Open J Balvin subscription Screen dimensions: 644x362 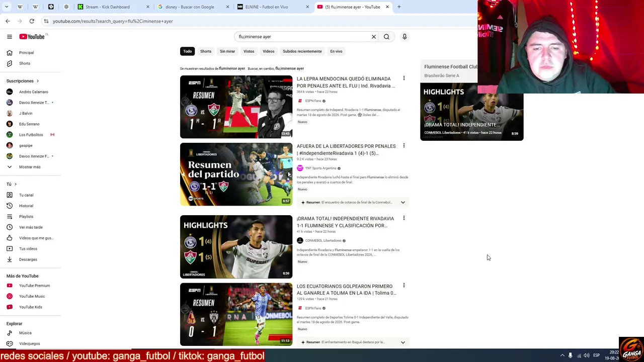[25, 114]
